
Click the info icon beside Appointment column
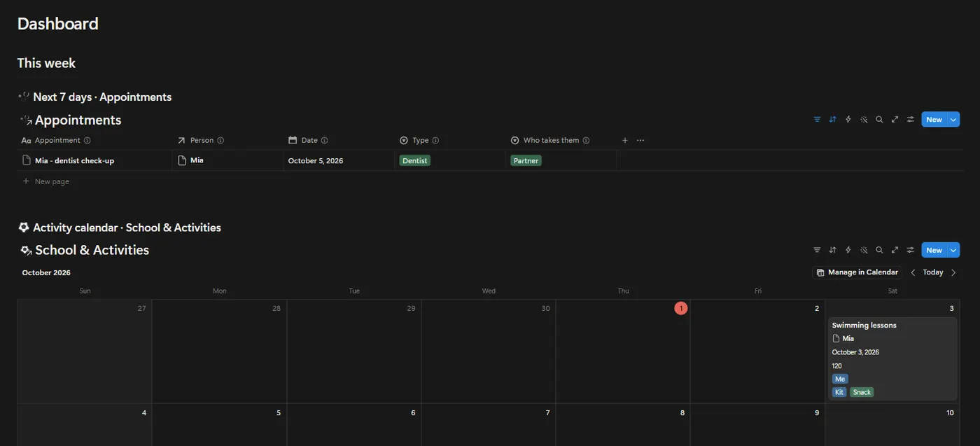point(87,141)
